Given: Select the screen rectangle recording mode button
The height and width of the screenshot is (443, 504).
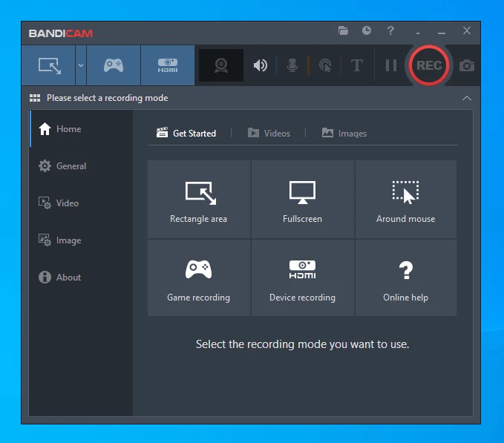Looking at the screenshot, I should (48, 65).
